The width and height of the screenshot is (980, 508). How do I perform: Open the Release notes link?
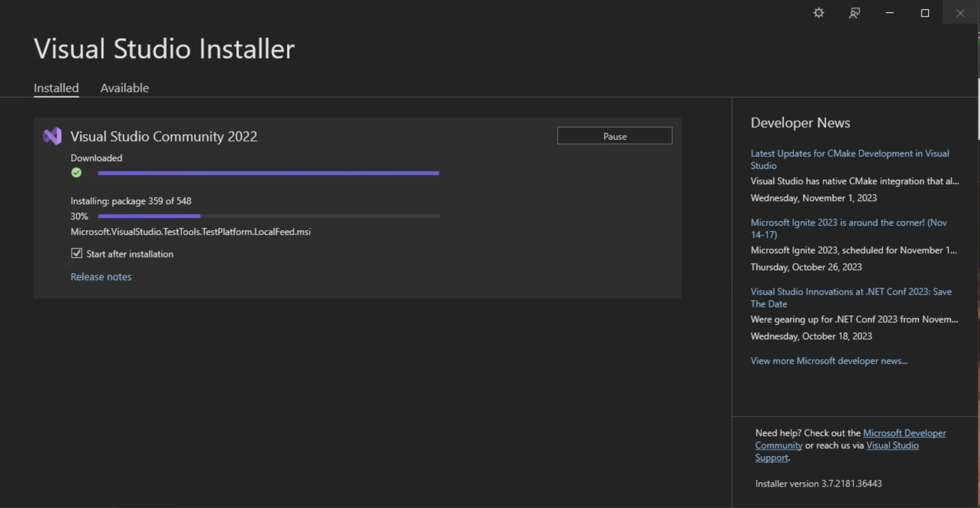pos(101,276)
